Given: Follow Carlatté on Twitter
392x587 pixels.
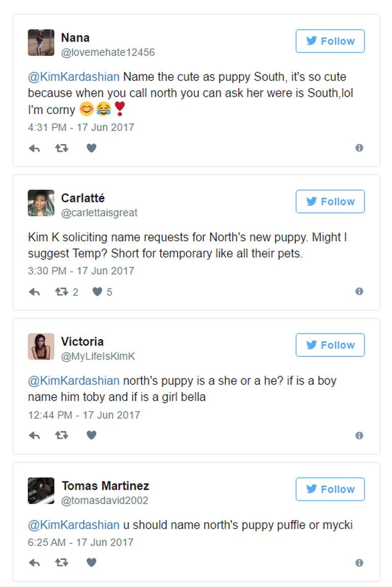Looking at the screenshot, I should click(330, 202).
